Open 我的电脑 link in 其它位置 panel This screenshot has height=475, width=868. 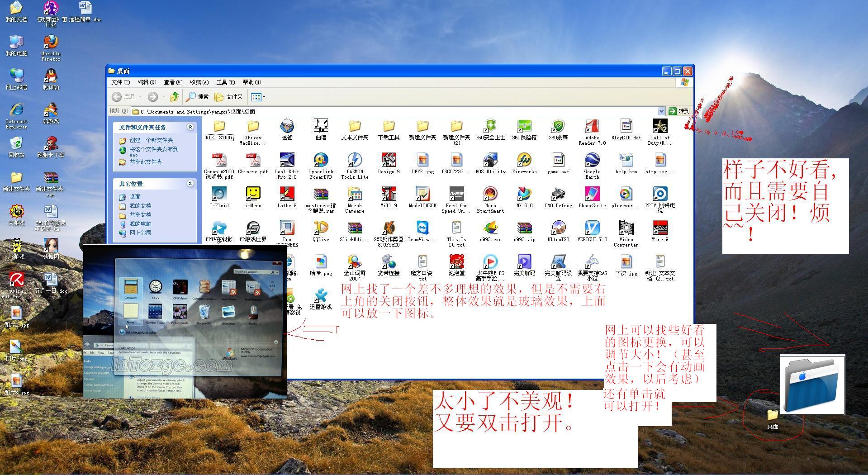pos(140,224)
